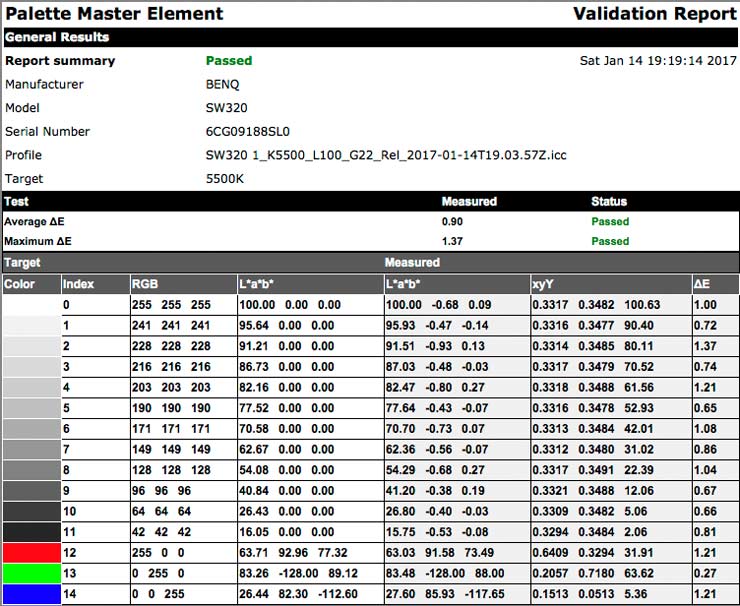Click the 'xyY' column header

tap(611, 284)
